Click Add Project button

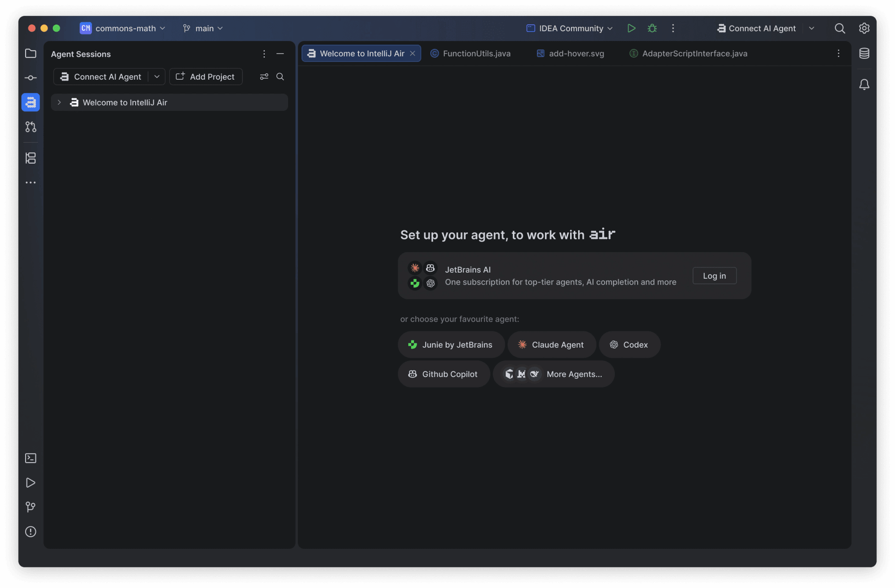206,77
